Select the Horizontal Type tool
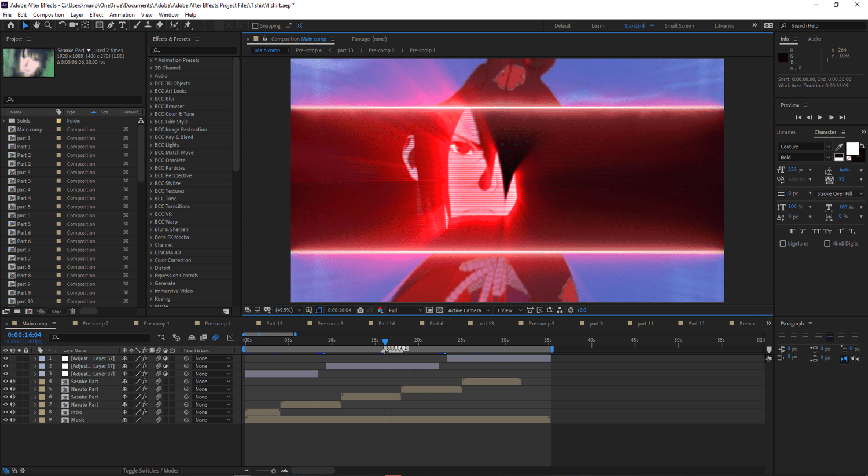Viewport: 868px width, 476px height. [122, 25]
